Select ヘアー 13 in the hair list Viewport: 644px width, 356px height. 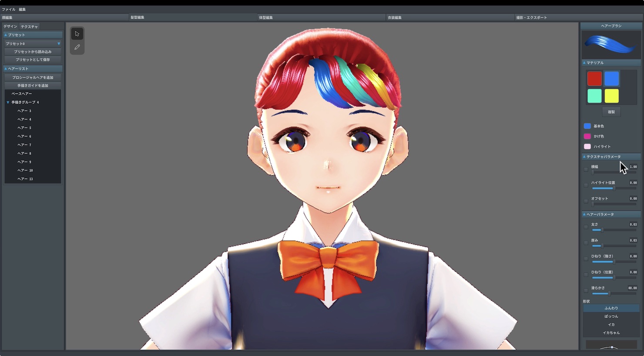33,179
